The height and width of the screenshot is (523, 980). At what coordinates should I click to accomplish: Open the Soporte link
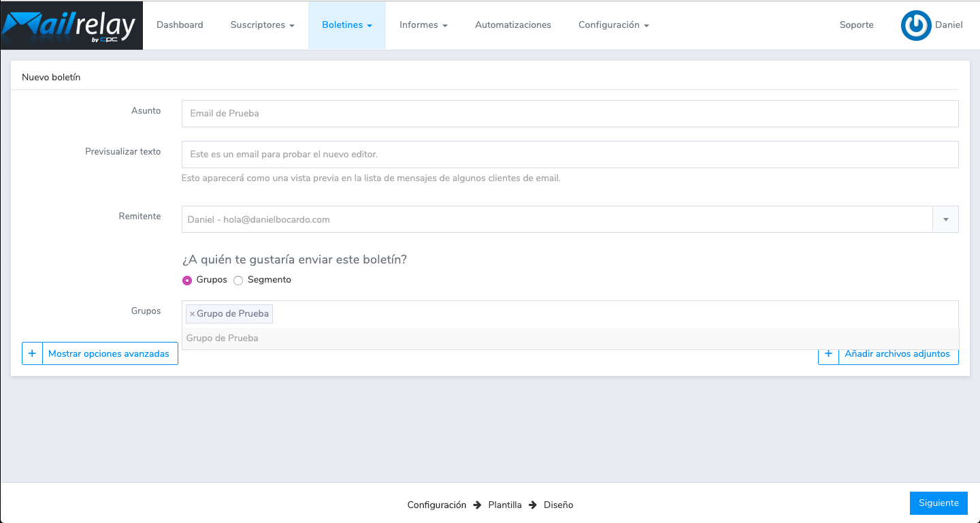point(856,25)
